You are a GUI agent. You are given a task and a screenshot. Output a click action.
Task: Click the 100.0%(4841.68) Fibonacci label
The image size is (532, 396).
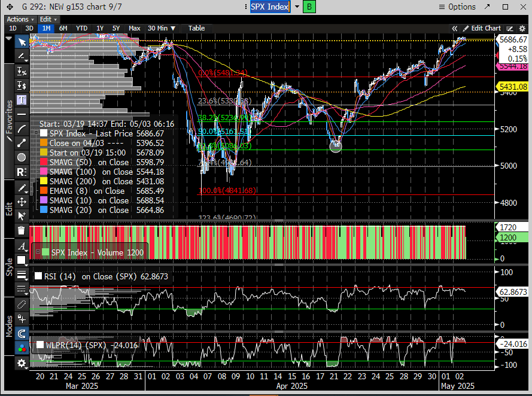point(227,191)
